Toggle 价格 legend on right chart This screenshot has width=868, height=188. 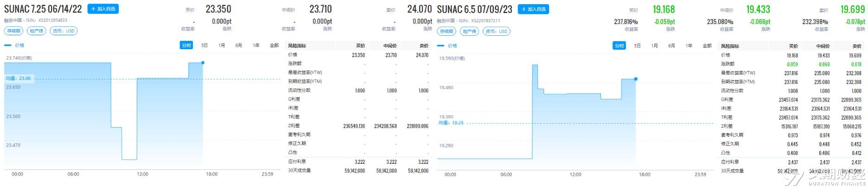(x=447, y=45)
